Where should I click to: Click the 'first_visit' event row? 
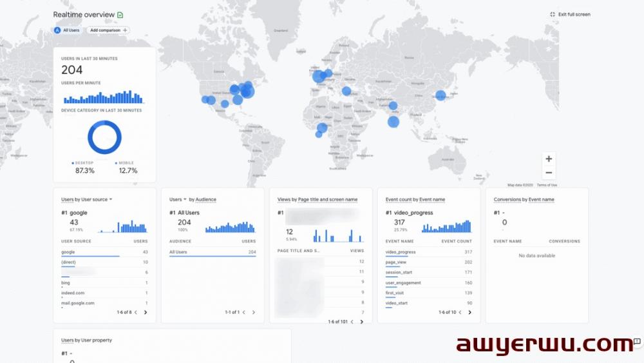tap(429, 293)
